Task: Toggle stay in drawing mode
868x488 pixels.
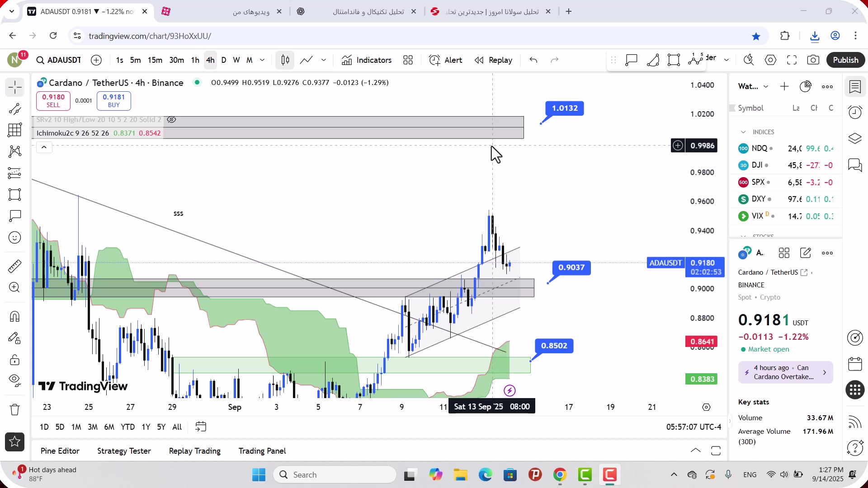Action: point(14,338)
